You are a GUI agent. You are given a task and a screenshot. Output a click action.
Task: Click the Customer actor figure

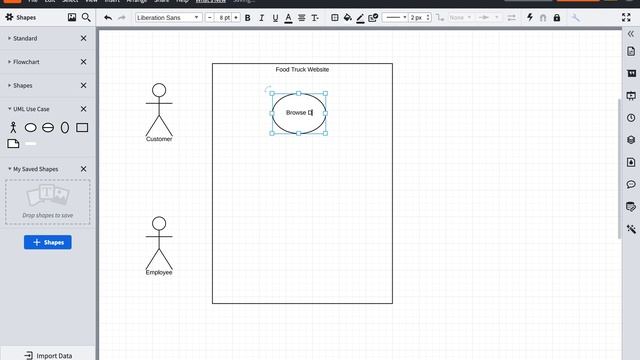coord(159,113)
